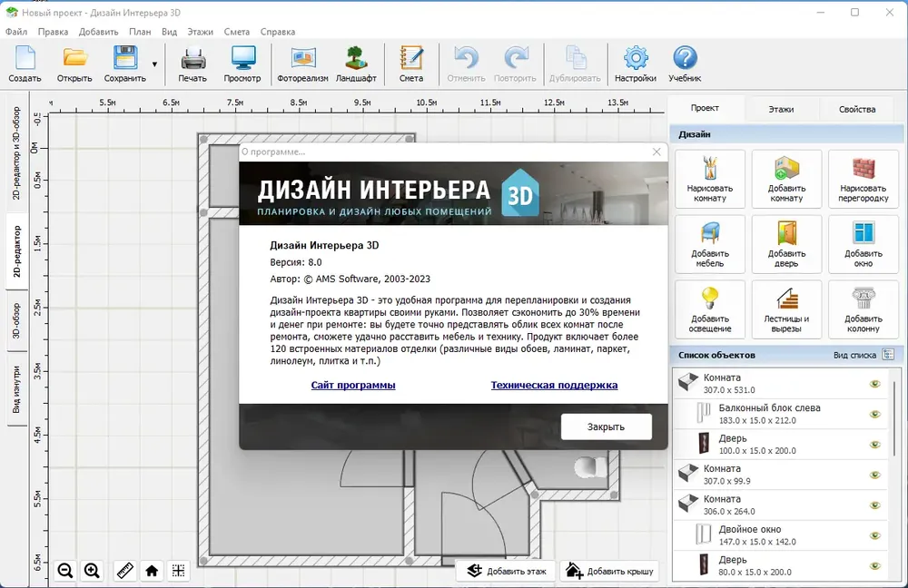Switch to the Проект panel tab
This screenshot has height=588, width=908.
705,108
